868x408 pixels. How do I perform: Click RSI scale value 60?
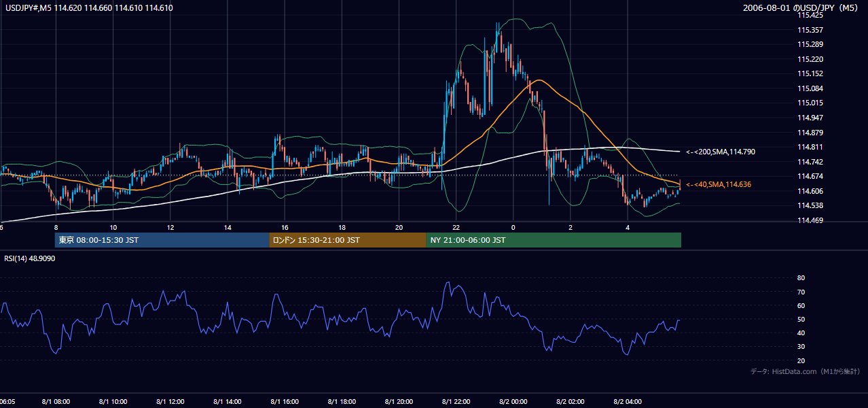(801, 305)
